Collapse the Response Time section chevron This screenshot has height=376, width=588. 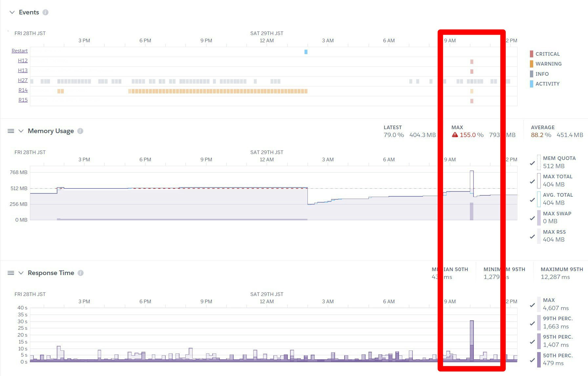click(21, 273)
